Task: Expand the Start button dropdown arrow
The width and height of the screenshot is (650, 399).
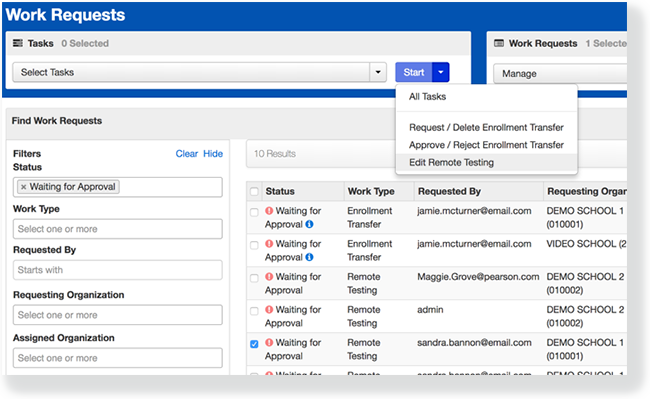Action: pos(441,72)
